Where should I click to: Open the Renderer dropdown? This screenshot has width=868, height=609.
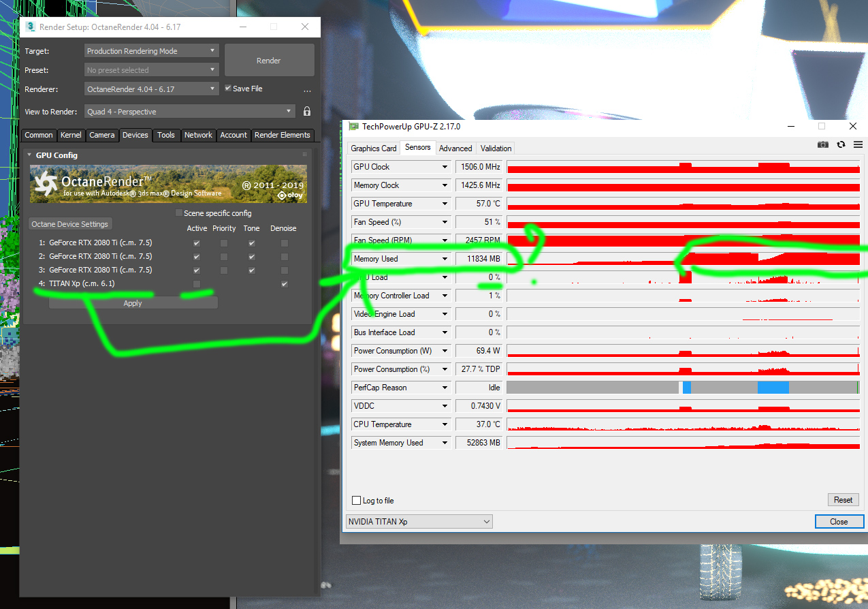151,89
